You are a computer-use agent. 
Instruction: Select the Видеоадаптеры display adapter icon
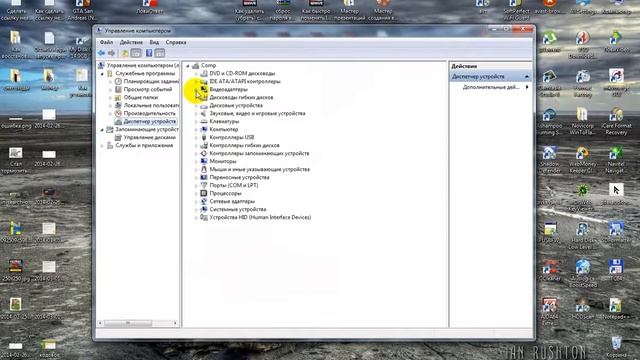click(x=204, y=89)
